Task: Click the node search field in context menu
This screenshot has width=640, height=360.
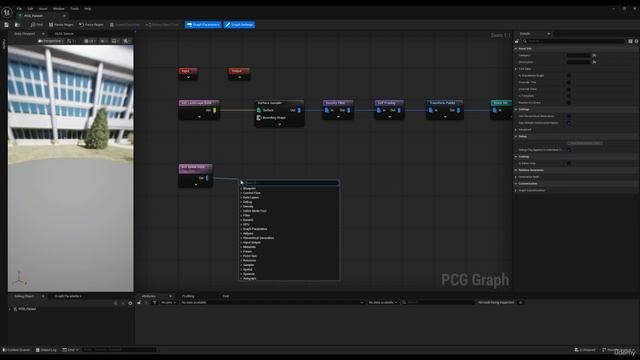Action: [291, 183]
